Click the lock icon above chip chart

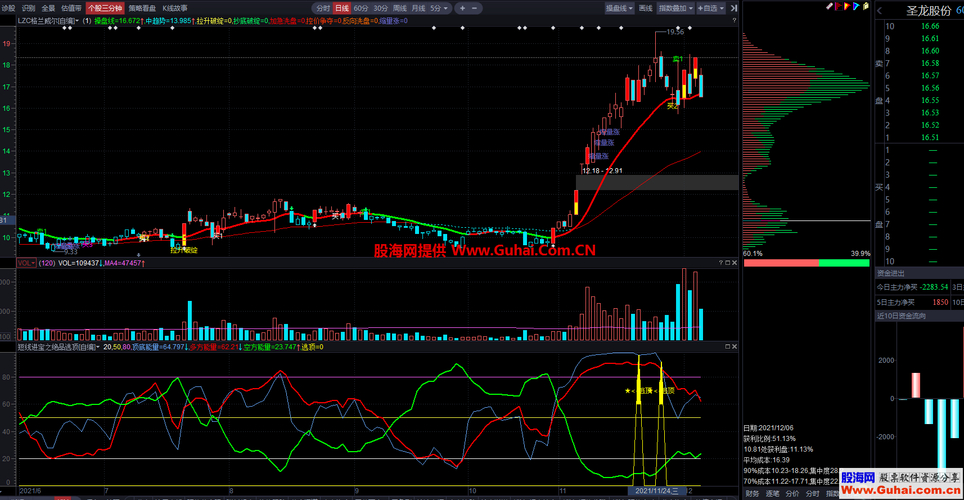click(866, 6)
